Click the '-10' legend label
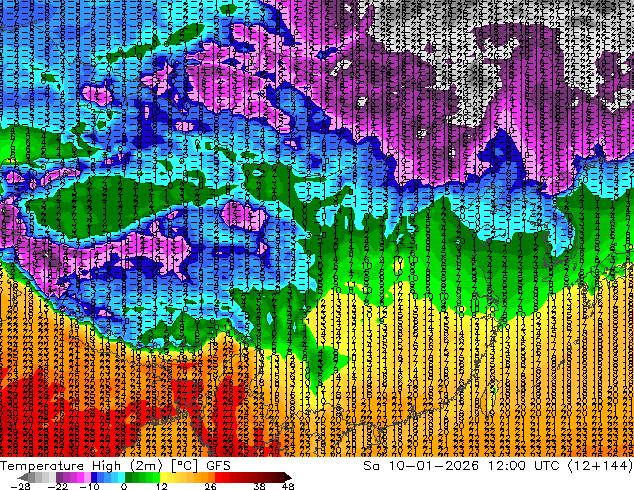Screen dimensions: 634x490 (x=89, y=486)
